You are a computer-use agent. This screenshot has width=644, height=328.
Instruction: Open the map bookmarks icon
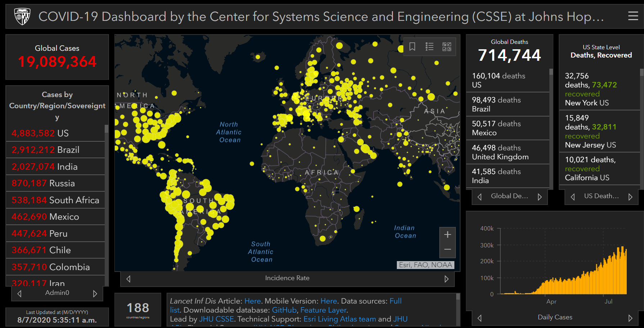[x=412, y=46]
